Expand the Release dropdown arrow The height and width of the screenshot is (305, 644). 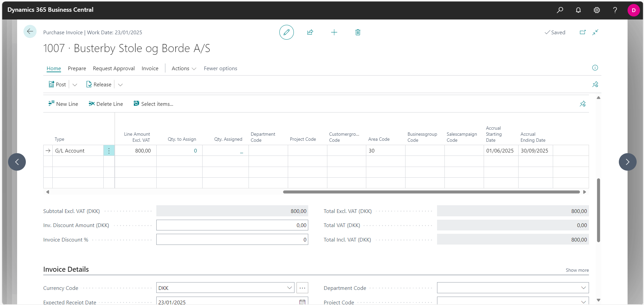click(120, 85)
